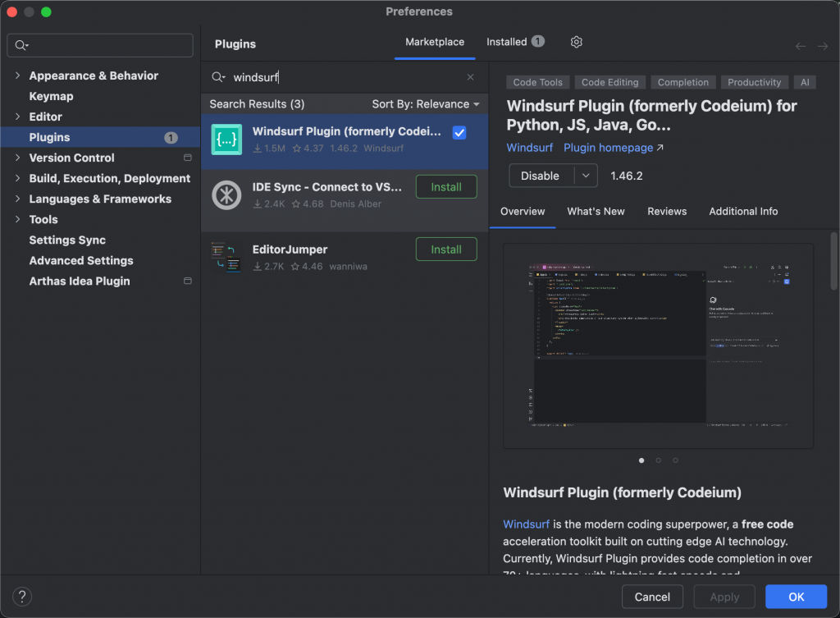Click the Code Editing tag
The height and width of the screenshot is (618, 840).
[x=609, y=82]
